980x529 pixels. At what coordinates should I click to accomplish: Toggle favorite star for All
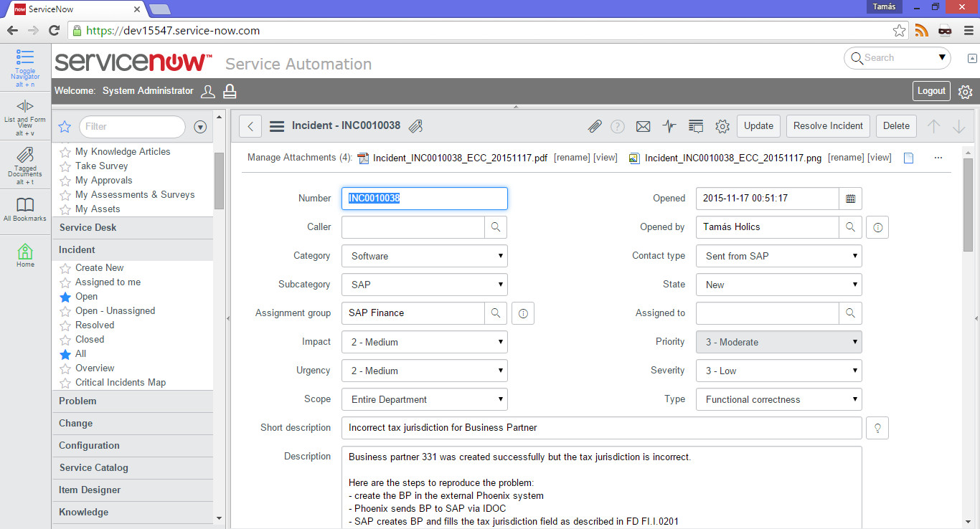(65, 354)
